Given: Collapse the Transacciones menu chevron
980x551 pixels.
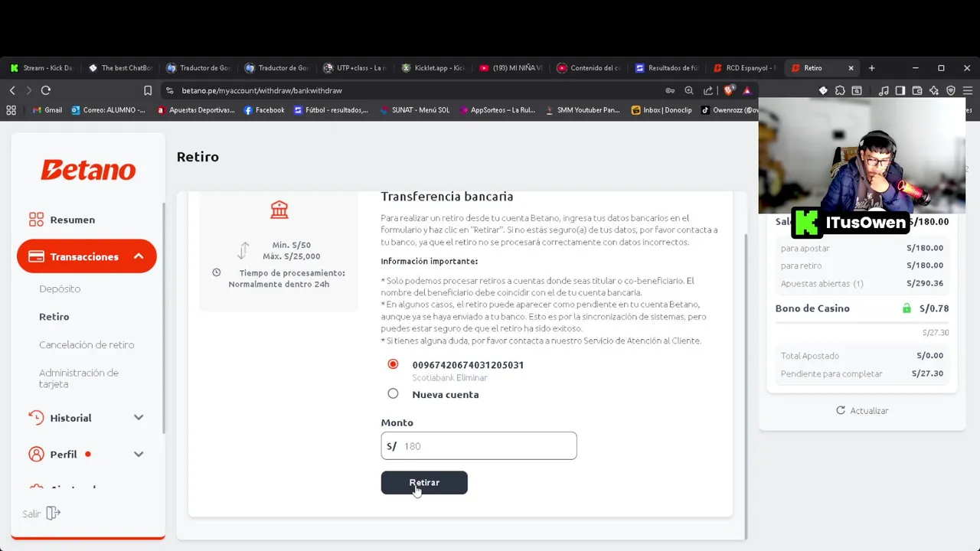Looking at the screenshot, I should coord(139,256).
